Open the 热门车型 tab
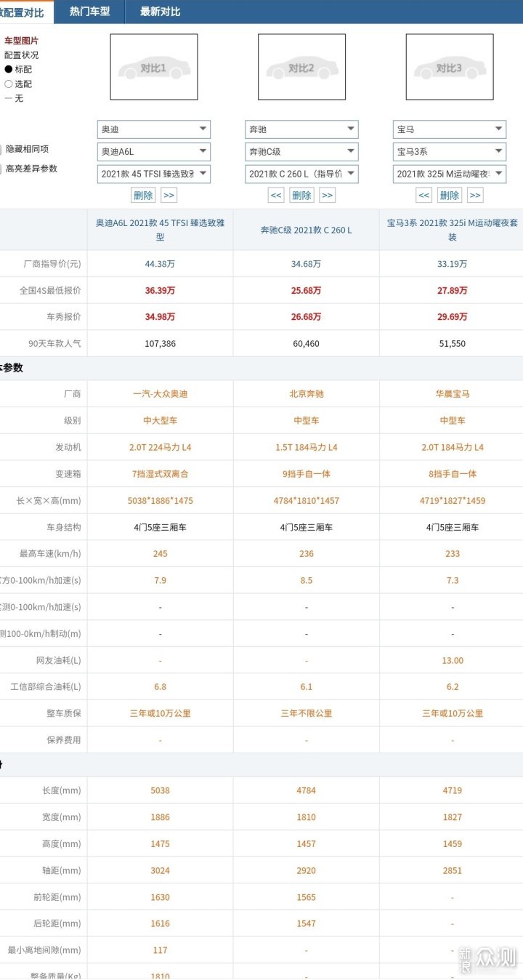Viewport: 523px width, 980px height. pos(89,12)
